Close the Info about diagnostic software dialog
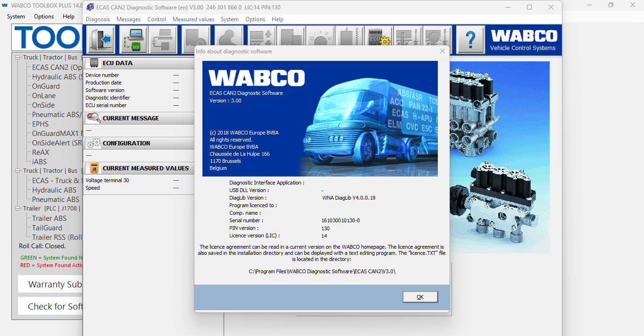 442,51
